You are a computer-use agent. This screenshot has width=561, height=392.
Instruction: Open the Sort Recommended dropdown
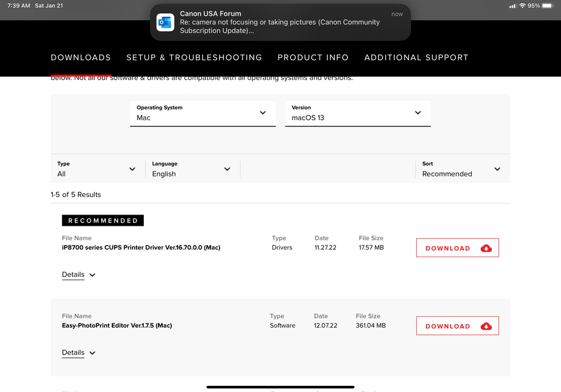(x=461, y=169)
